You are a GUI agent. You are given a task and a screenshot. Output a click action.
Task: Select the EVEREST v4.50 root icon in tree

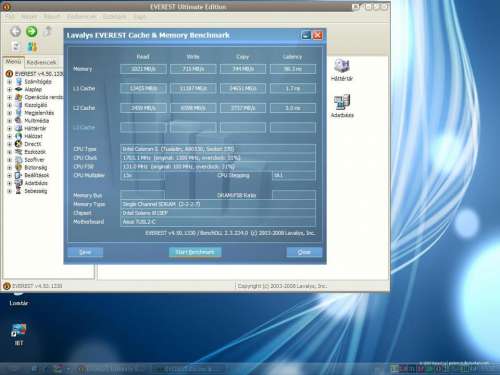(9, 74)
